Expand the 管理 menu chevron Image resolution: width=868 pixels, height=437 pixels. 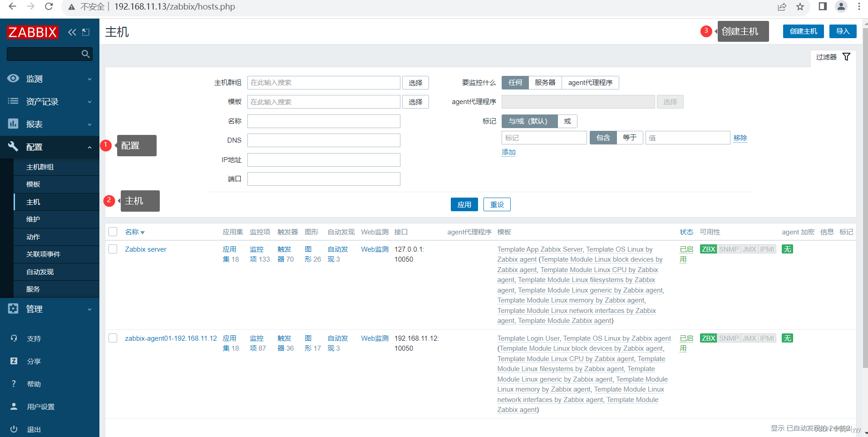point(89,309)
